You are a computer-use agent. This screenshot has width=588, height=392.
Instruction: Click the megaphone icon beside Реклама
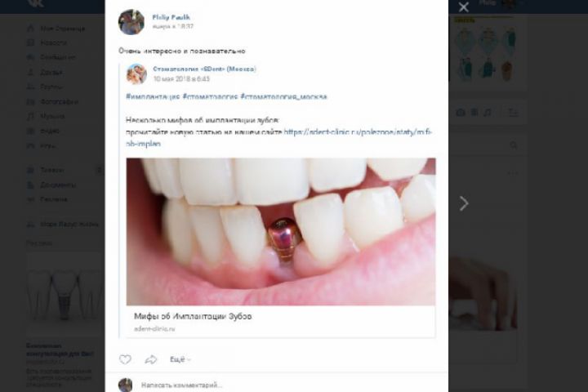pos(31,199)
